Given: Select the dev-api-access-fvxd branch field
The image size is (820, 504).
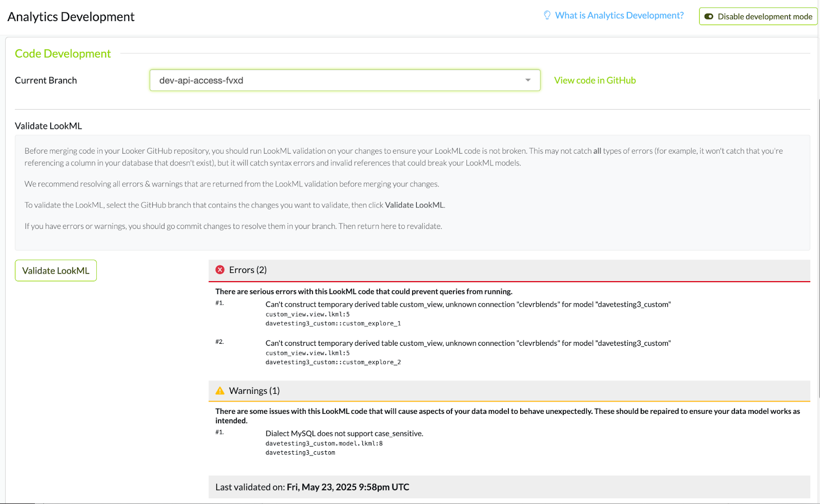Looking at the screenshot, I should (x=338, y=80).
